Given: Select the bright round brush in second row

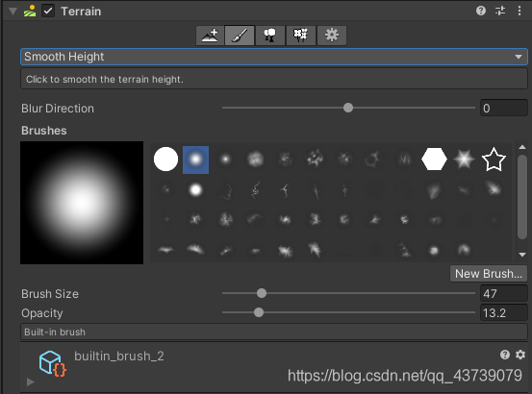Looking at the screenshot, I should pyautogui.click(x=195, y=189).
